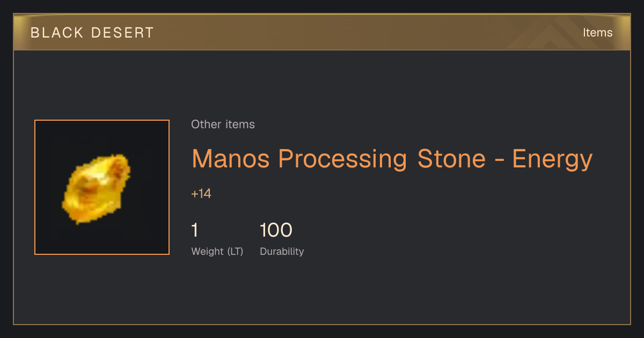Click the word Other in category label

(206, 124)
